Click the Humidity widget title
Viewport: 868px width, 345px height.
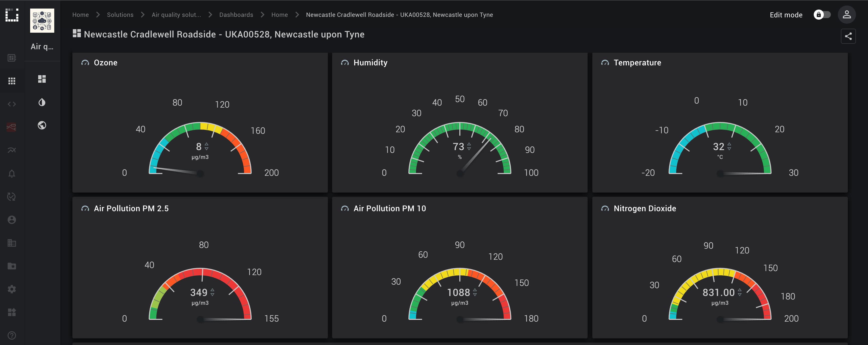pos(370,63)
